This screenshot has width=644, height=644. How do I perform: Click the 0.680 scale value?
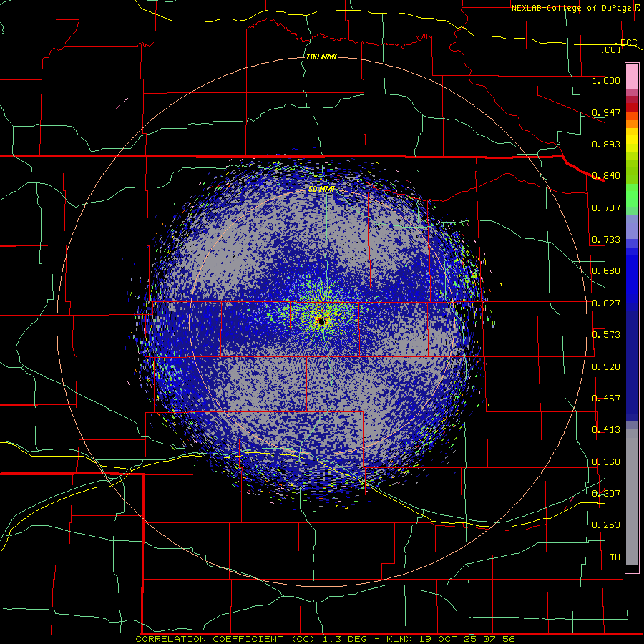click(x=606, y=271)
